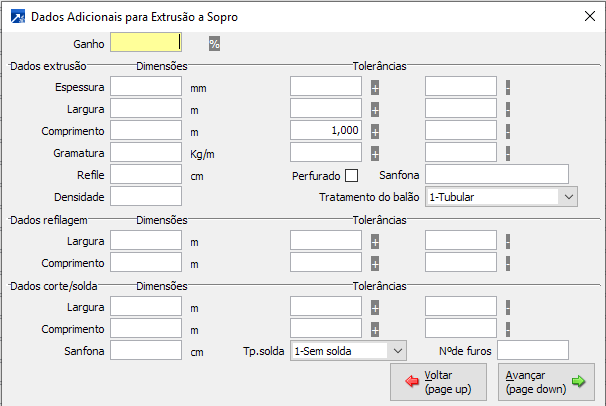The height and width of the screenshot is (406, 606).
Task: Click the plus tolerance icon for Gramatura
Action: [x=375, y=153]
